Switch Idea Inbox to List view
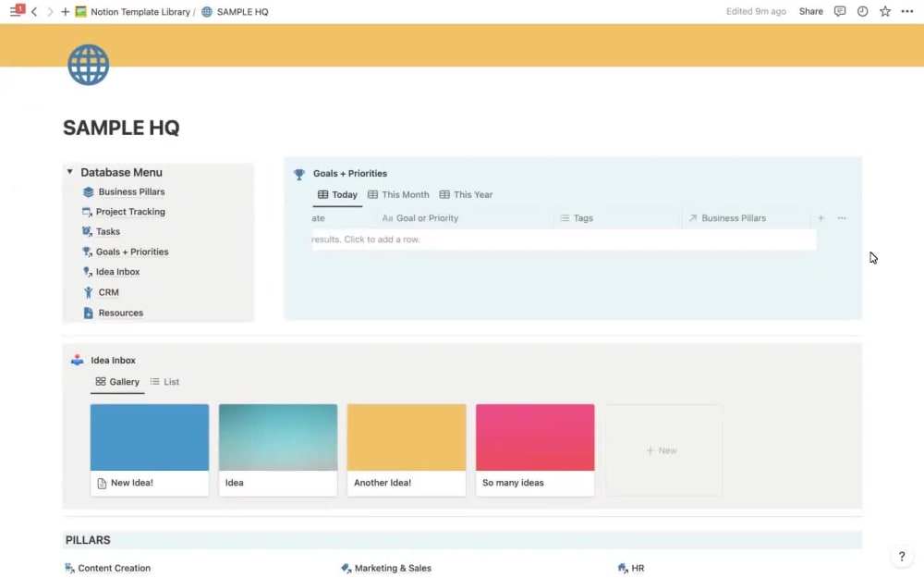Viewport: 924px width, 578px height. (x=169, y=381)
